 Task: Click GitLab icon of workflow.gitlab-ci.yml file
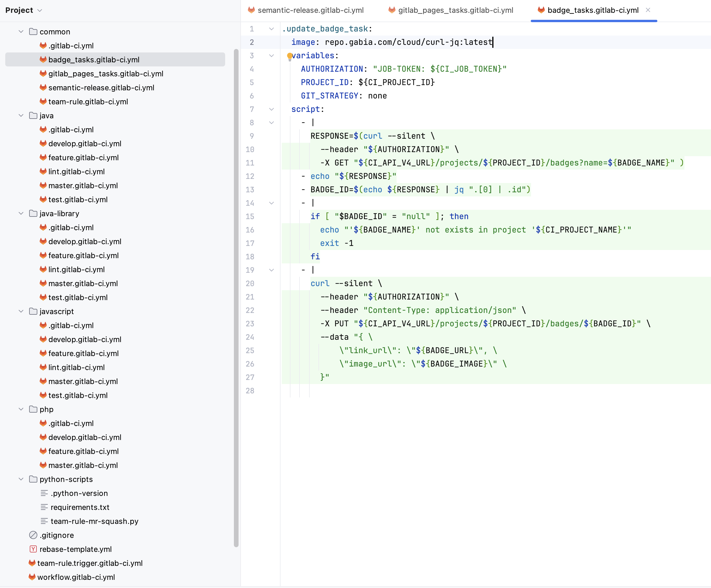coord(32,577)
